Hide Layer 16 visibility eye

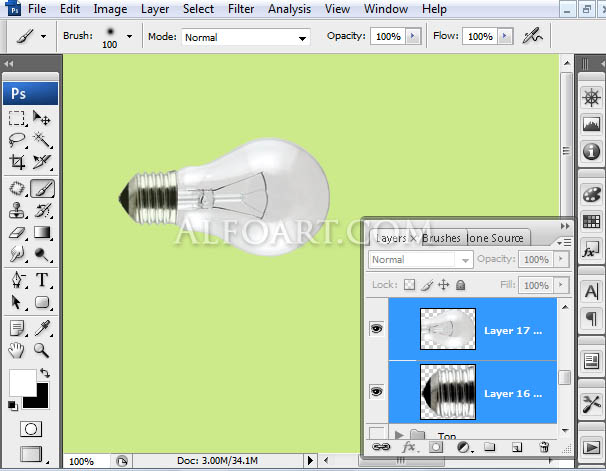pos(377,391)
